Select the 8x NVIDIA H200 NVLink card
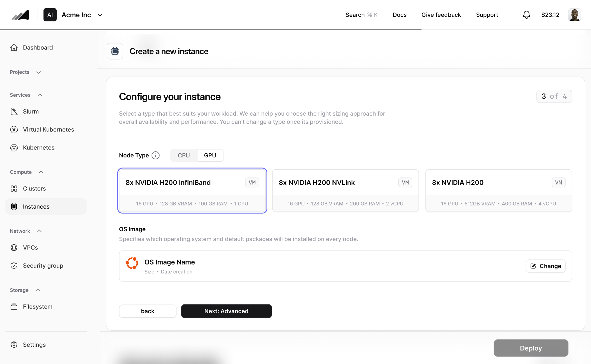The width and height of the screenshot is (591, 364). pyautogui.click(x=345, y=190)
